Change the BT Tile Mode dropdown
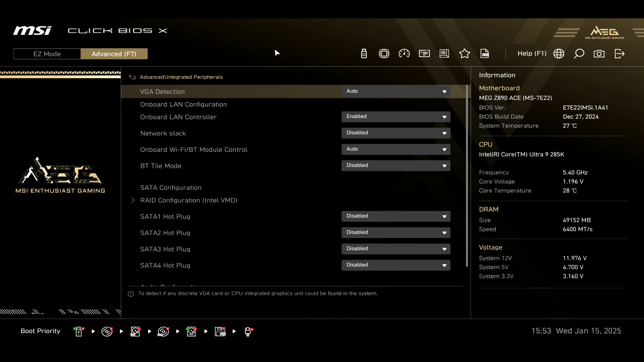The height and width of the screenshot is (362, 644). (396, 166)
